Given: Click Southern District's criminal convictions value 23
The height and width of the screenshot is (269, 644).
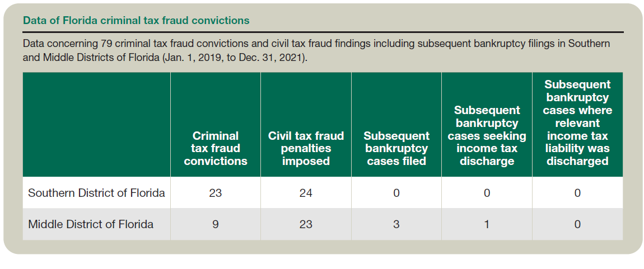Looking at the screenshot, I should pyautogui.click(x=216, y=193).
